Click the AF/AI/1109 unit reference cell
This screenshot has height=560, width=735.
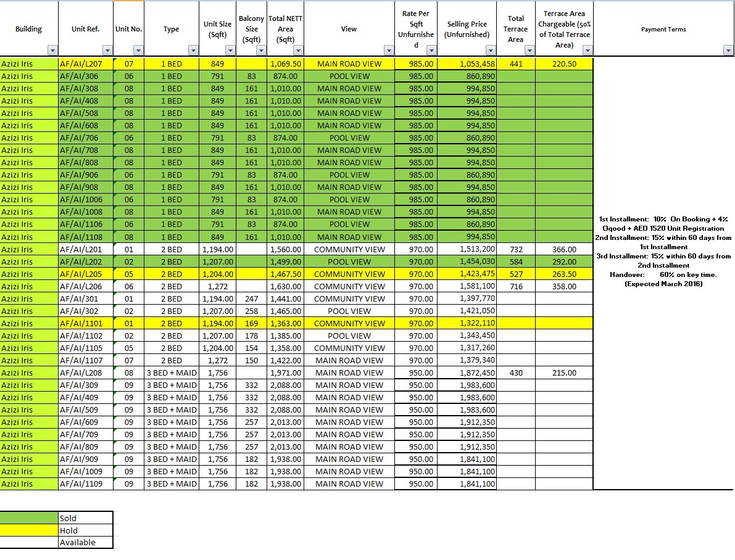click(86, 484)
